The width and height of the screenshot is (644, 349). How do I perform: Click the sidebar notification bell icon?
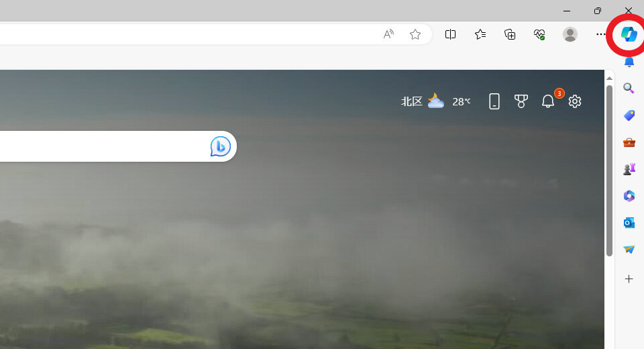[x=629, y=62]
